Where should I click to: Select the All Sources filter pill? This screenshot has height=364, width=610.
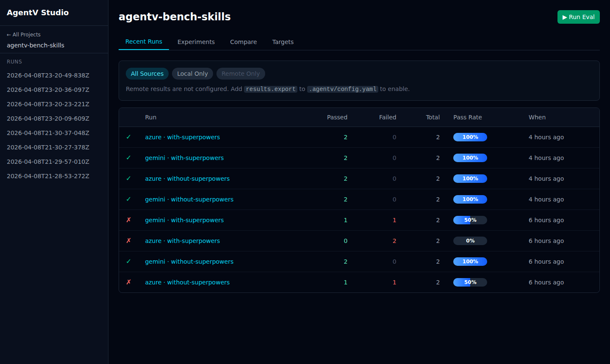tap(147, 74)
